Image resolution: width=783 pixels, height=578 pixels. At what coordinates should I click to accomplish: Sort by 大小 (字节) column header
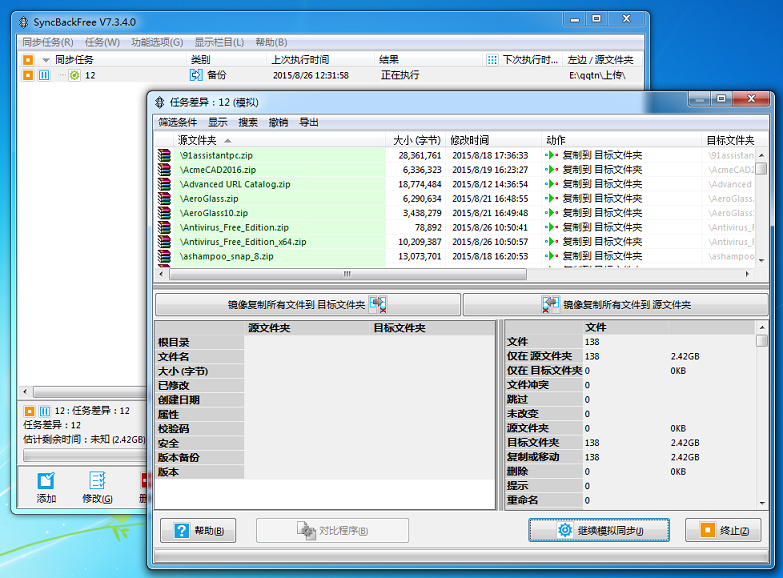pos(416,140)
